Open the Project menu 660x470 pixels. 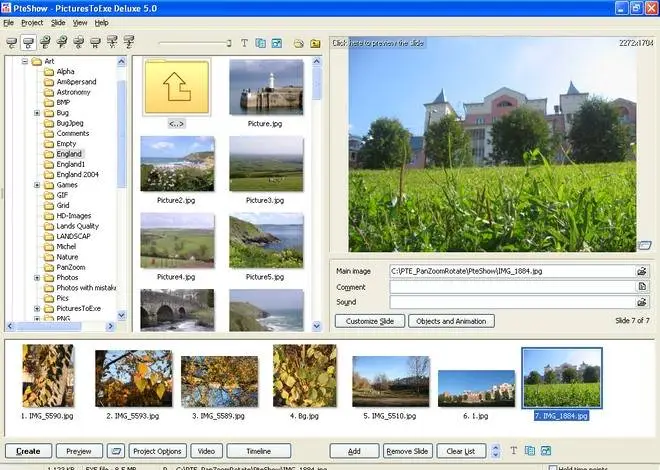tap(32, 22)
